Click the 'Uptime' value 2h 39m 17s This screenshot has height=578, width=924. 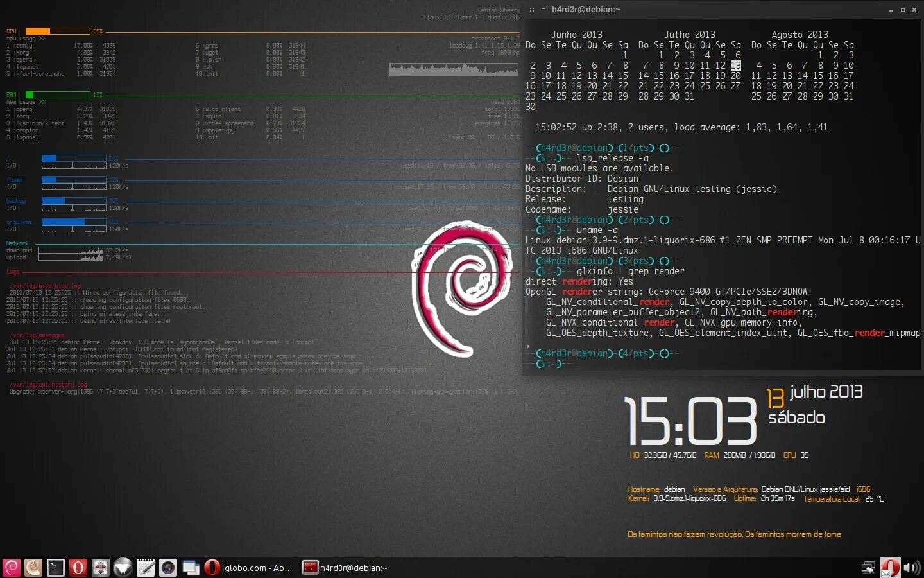coord(778,498)
